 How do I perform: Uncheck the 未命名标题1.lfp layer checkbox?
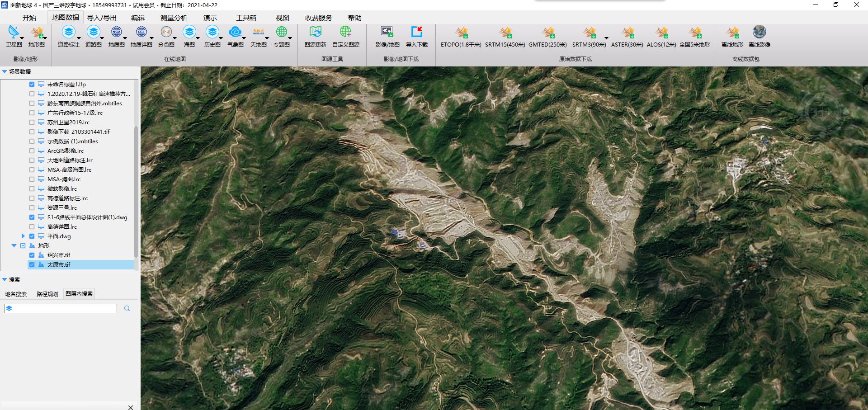coord(32,84)
